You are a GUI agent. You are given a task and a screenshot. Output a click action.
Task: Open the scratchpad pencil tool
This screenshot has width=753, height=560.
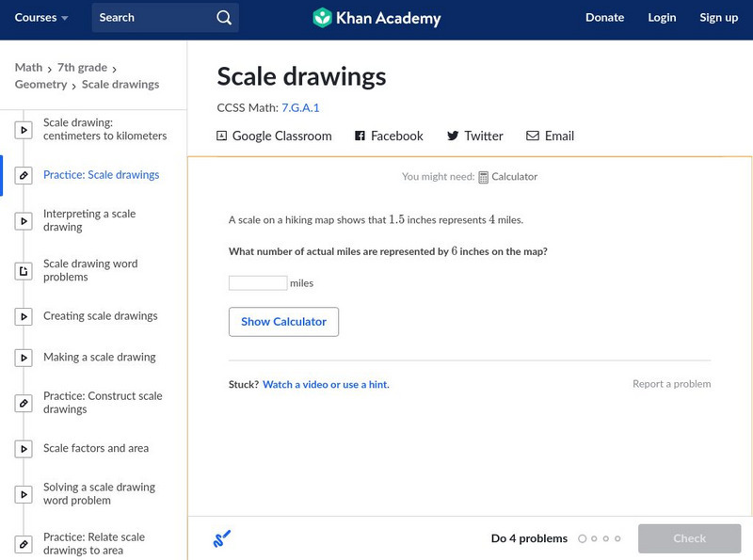222,539
